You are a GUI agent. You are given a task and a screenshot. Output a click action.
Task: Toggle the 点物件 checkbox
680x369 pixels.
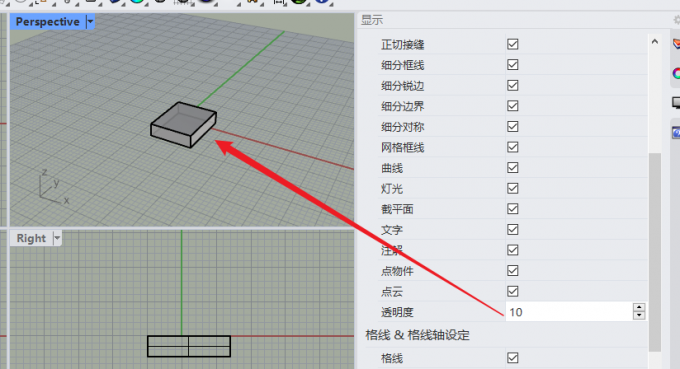coord(513,271)
